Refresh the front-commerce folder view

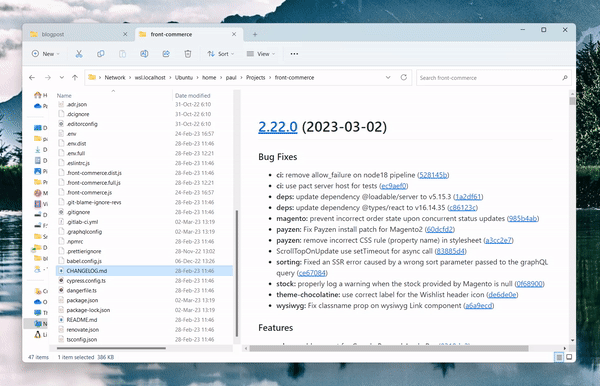[404, 77]
